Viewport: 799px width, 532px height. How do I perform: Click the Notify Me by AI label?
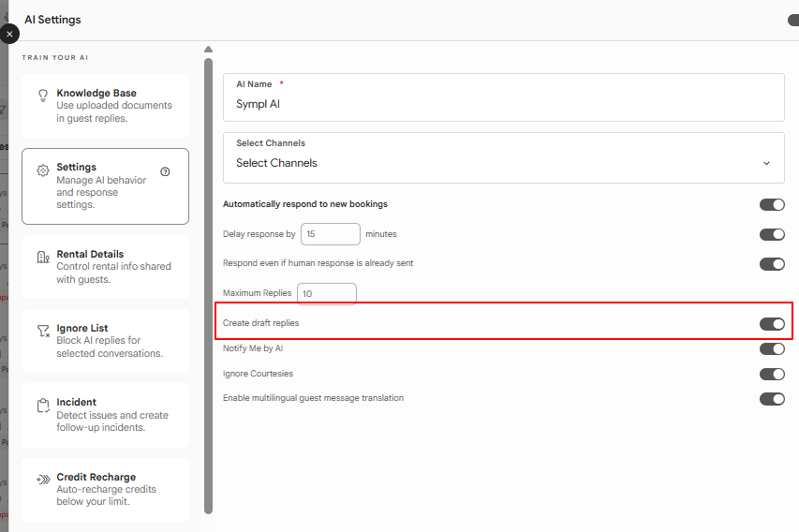pos(253,348)
